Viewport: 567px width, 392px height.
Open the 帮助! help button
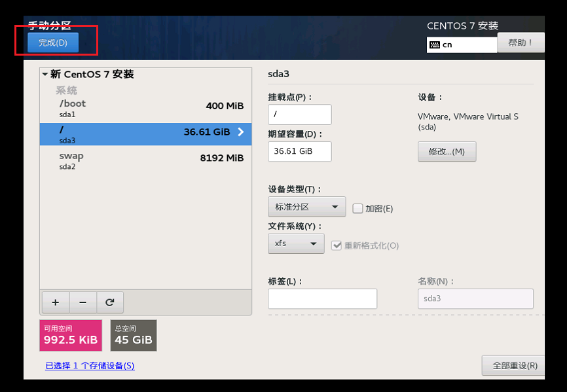[x=521, y=43]
